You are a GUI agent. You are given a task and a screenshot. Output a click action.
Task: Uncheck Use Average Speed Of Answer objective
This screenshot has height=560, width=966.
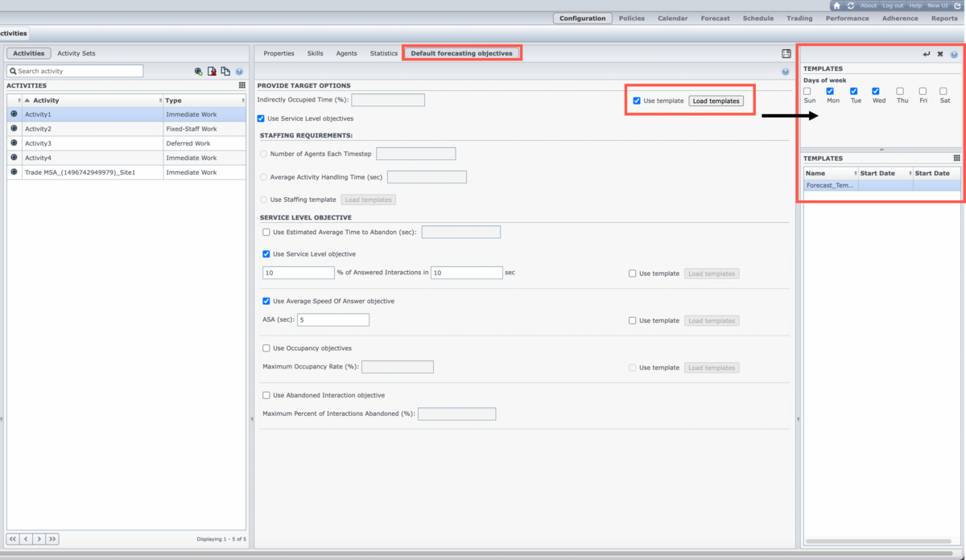(x=266, y=301)
